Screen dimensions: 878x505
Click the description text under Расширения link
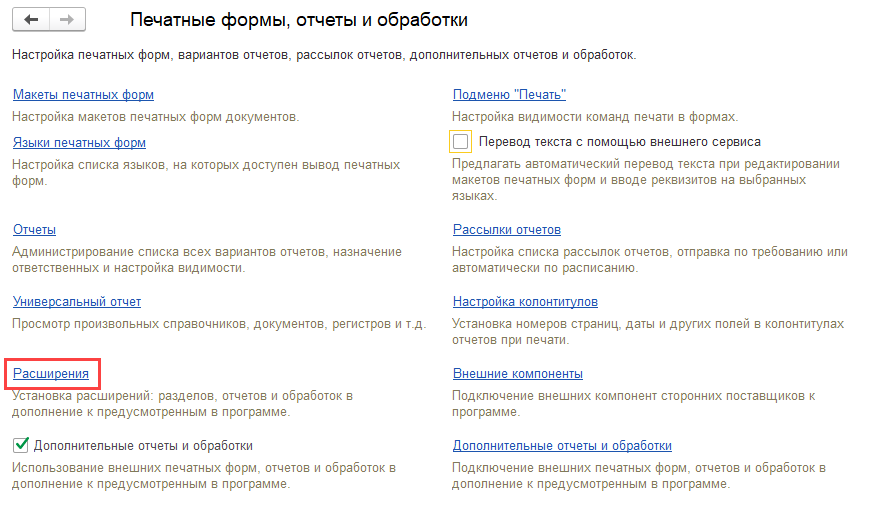(182, 404)
